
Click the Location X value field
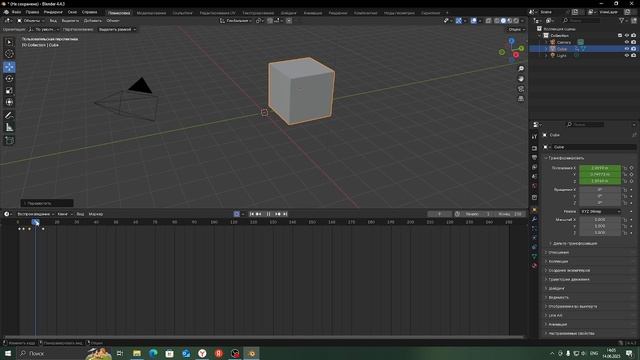coord(600,168)
